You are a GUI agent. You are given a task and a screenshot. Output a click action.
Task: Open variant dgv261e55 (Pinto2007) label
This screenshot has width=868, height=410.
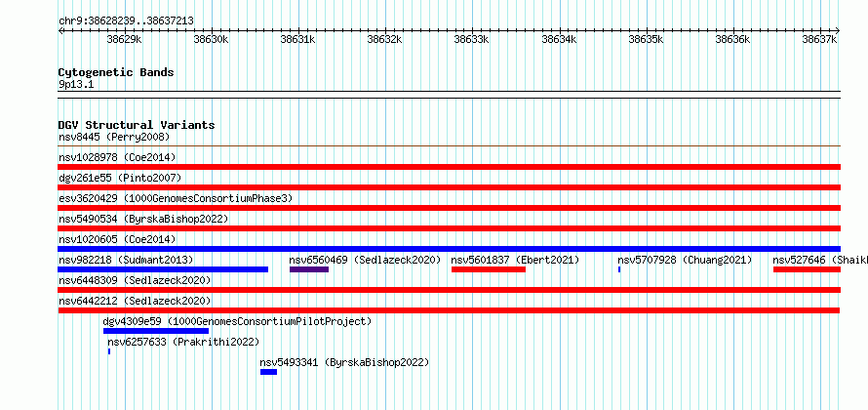point(120,178)
